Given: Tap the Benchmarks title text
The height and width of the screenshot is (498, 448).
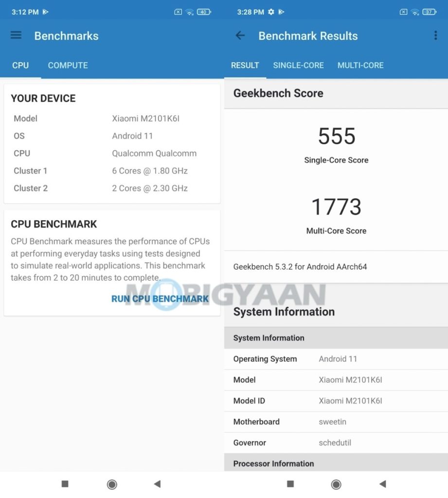Looking at the screenshot, I should 66,36.
